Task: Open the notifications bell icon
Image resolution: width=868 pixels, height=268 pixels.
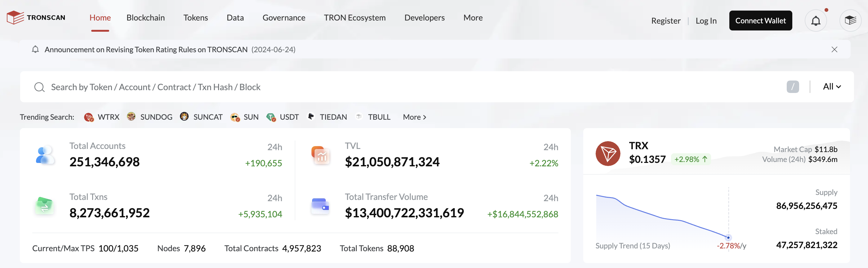Action: 816,21
